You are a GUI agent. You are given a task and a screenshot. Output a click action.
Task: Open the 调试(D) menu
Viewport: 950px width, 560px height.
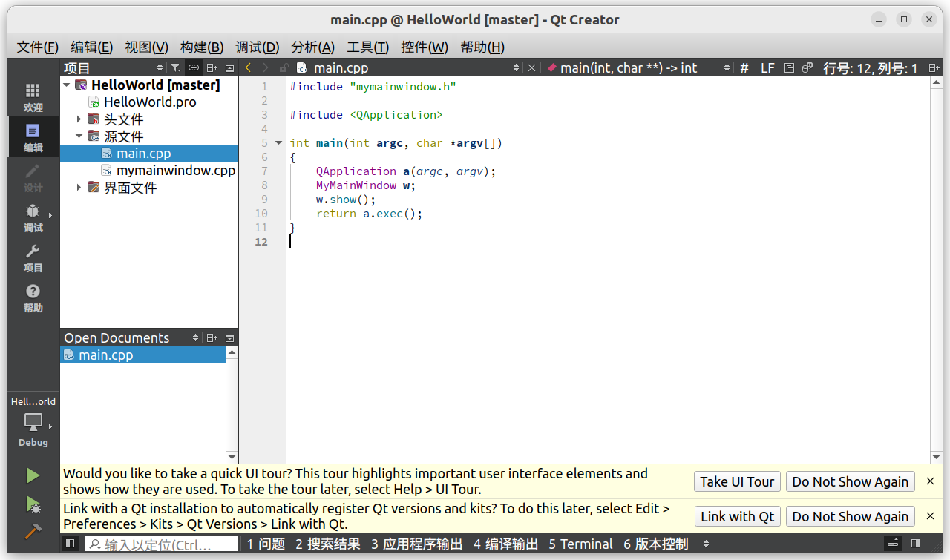[257, 47]
